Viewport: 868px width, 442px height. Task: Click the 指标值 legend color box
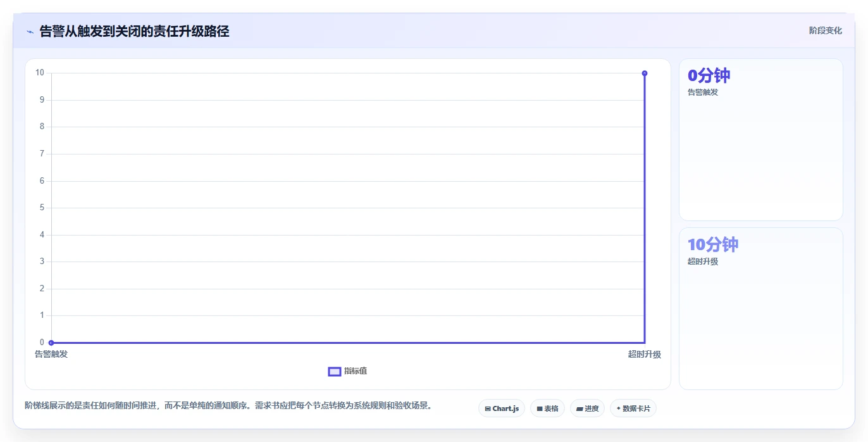(335, 371)
